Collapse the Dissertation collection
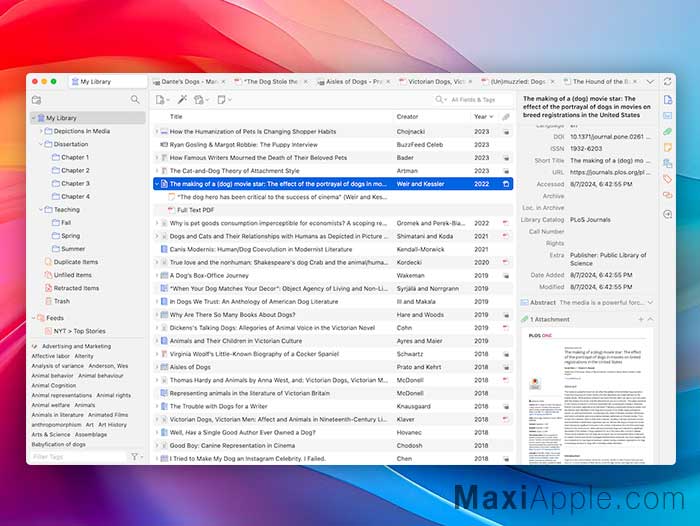 tap(41, 144)
